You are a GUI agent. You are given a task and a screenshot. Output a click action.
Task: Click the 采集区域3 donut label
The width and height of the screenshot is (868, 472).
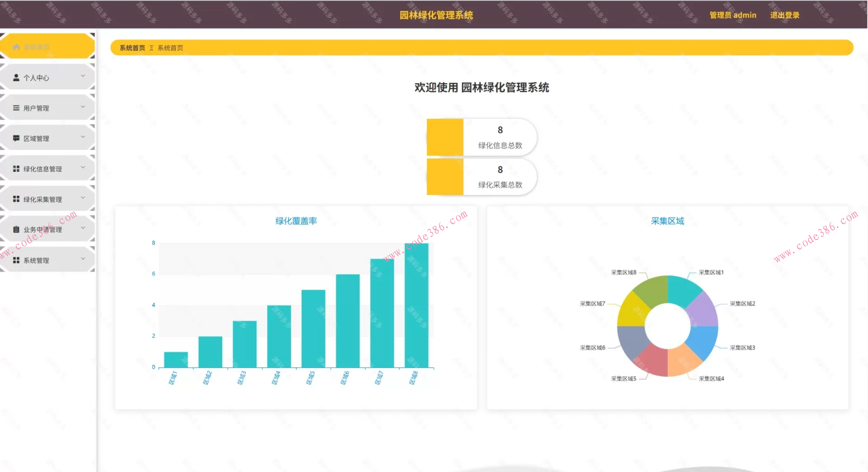coord(742,348)
